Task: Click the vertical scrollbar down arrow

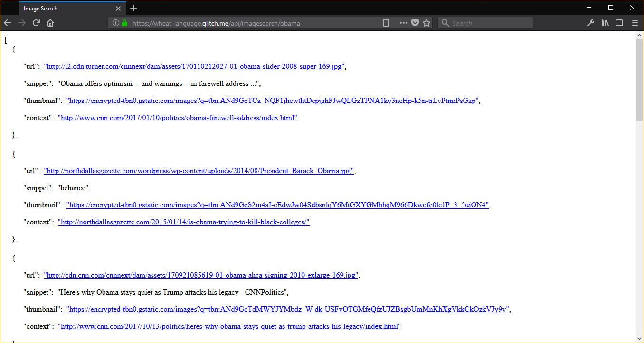Action: [639, 338]
